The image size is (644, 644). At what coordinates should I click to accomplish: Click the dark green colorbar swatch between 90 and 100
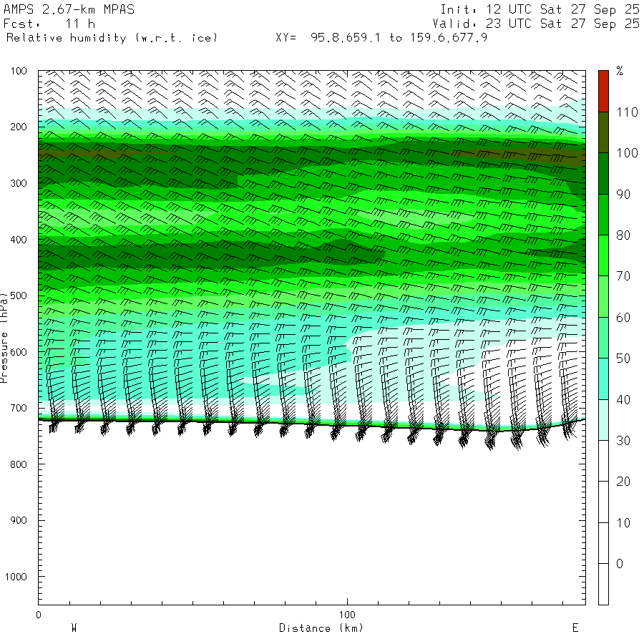603,173
